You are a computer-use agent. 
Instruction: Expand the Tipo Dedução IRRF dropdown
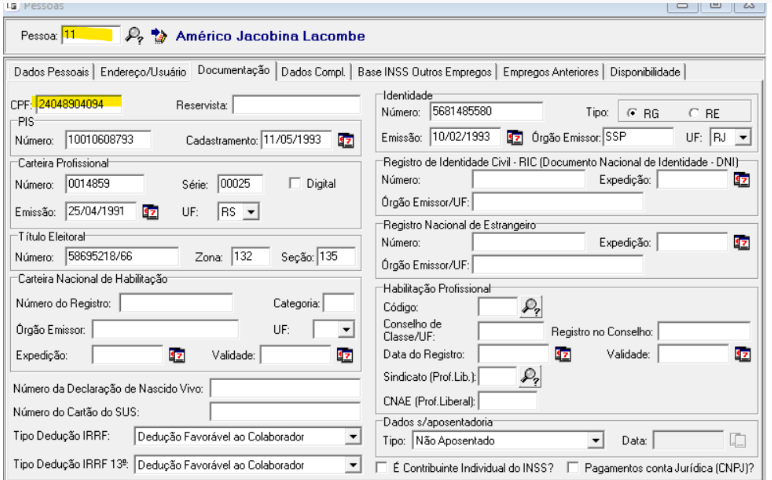351,437
